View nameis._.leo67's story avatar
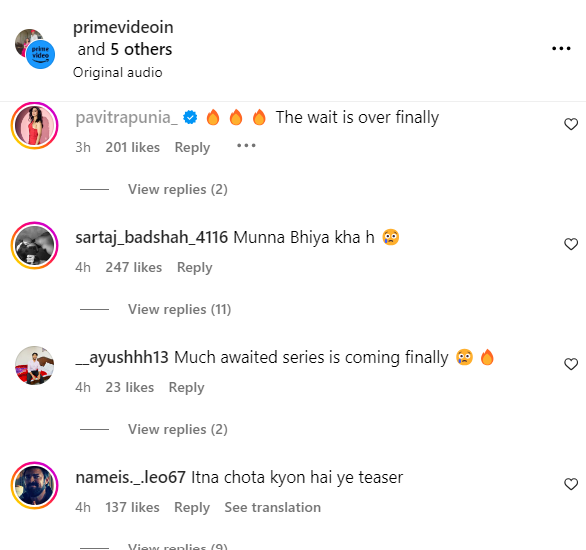Image resolution: width=586 pixels, height=550 pixels. click(34, 485)
